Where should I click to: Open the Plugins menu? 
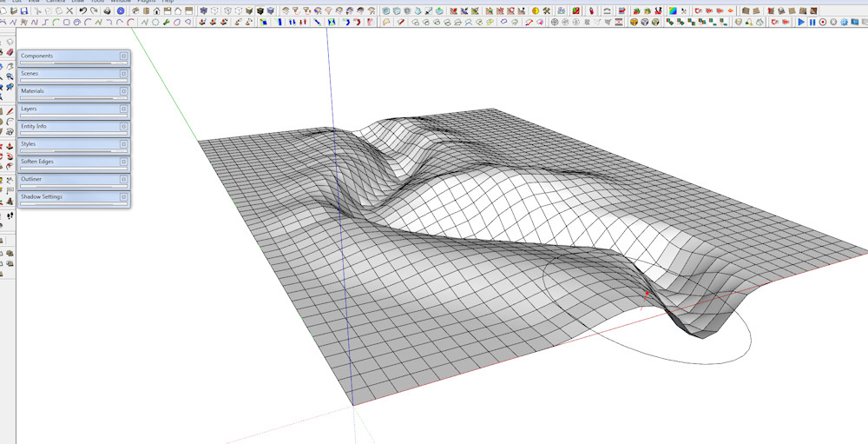tap(148, 1)
